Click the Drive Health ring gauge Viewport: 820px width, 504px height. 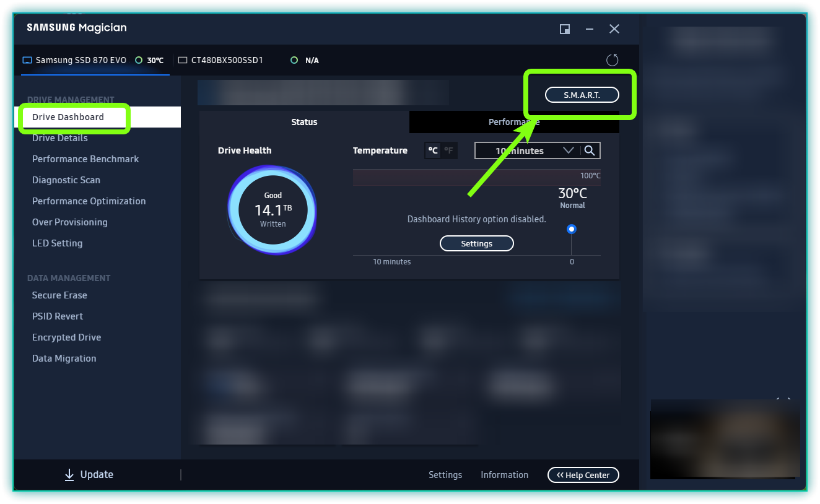pyautogui.click(x=273, y=211)
